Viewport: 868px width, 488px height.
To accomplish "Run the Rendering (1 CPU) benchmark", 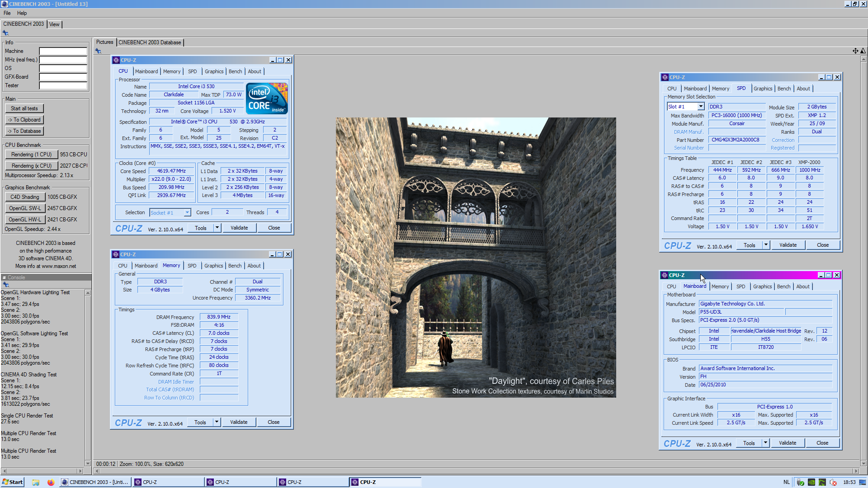I will point(32,155).
